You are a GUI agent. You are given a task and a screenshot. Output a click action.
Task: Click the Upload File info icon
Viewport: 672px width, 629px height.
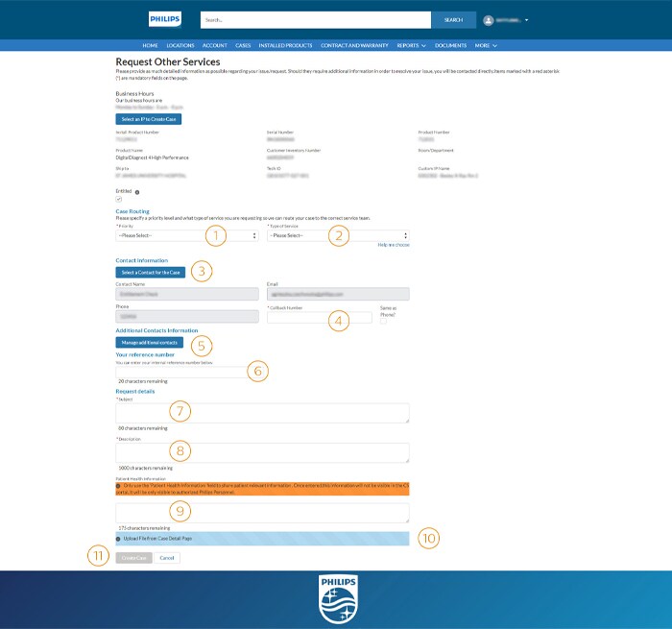click(x=118, y=539)
